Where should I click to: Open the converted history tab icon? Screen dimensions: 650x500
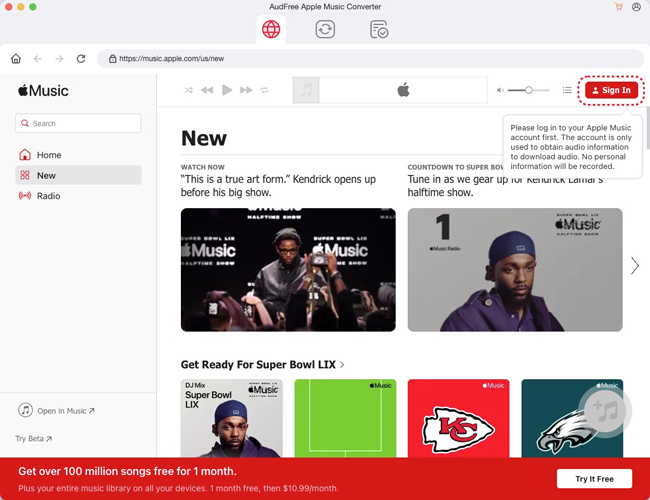(378, 29)
